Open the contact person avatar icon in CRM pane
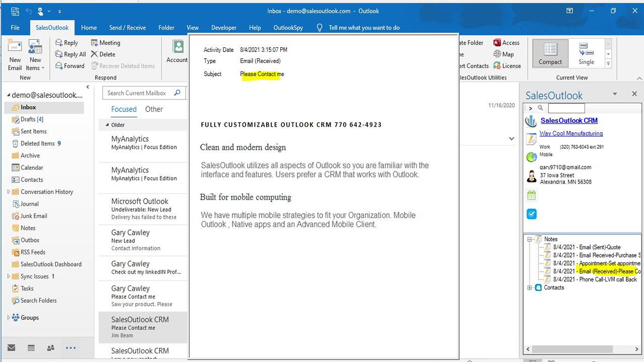This screenshot has height=362, width=644. tap(531, 176)
